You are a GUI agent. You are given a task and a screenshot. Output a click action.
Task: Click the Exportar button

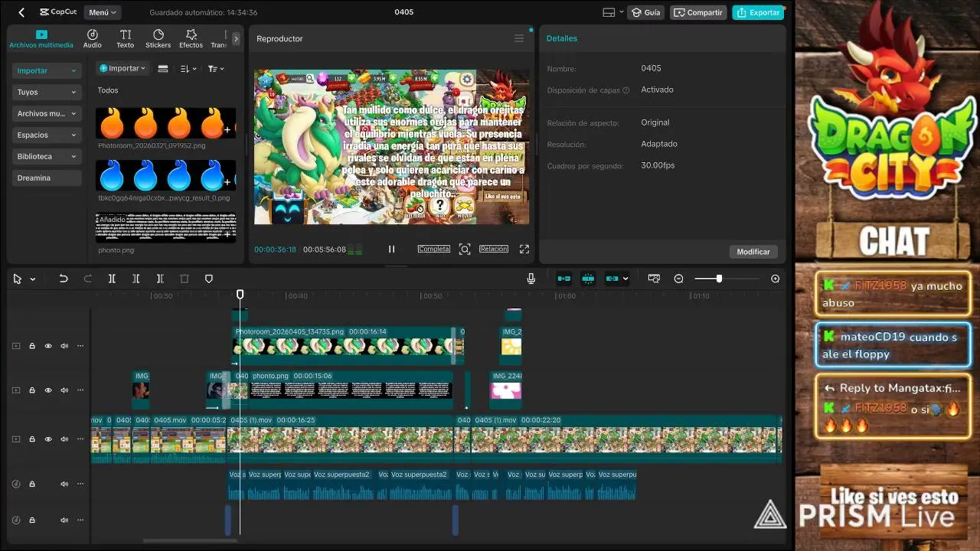click(758, 12)
